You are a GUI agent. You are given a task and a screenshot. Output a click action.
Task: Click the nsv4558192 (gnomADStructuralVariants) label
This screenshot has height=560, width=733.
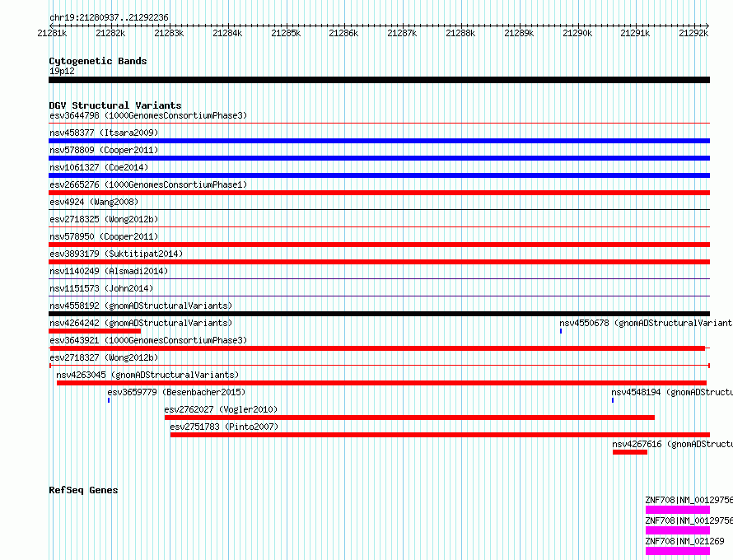click(141, 306)
